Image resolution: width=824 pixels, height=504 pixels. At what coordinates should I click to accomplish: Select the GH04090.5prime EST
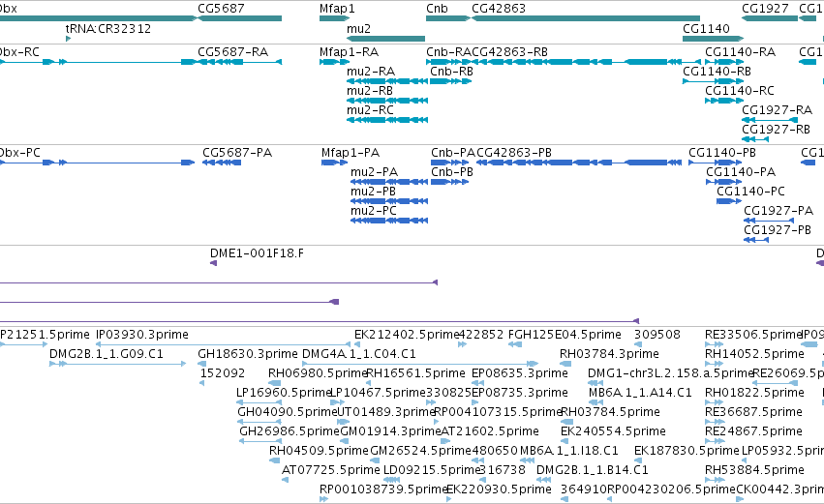(261, 422)
